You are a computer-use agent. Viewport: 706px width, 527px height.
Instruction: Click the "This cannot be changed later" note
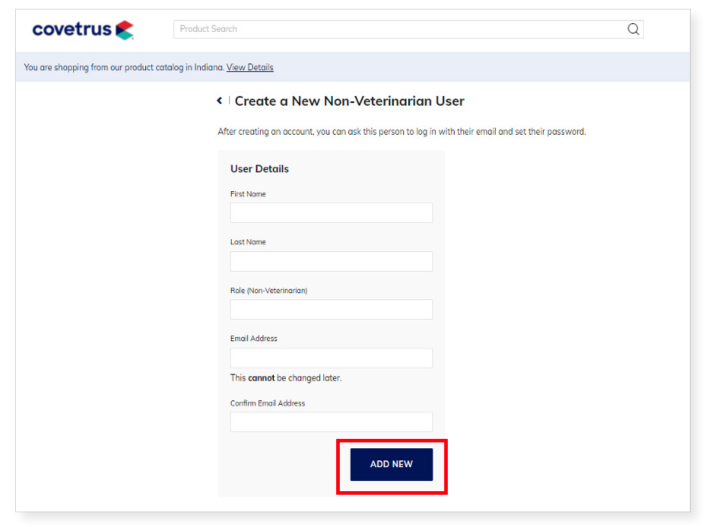pos(286,378)
